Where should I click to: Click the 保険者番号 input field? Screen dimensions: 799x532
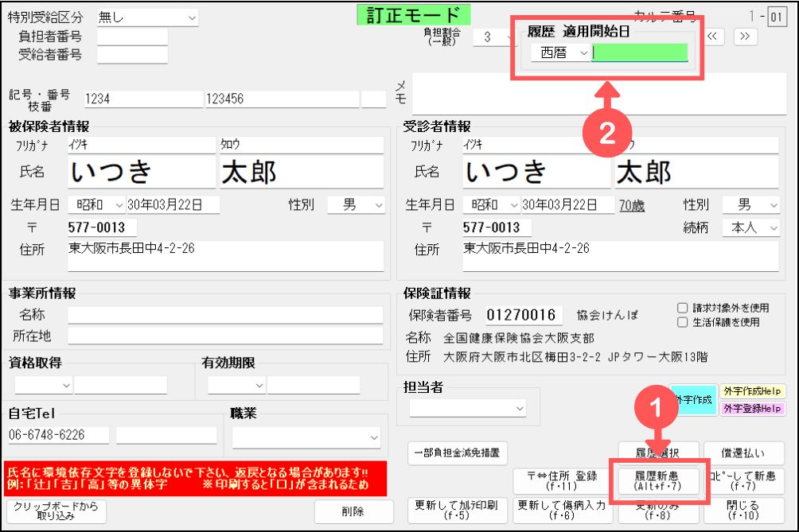pos(523,315)
